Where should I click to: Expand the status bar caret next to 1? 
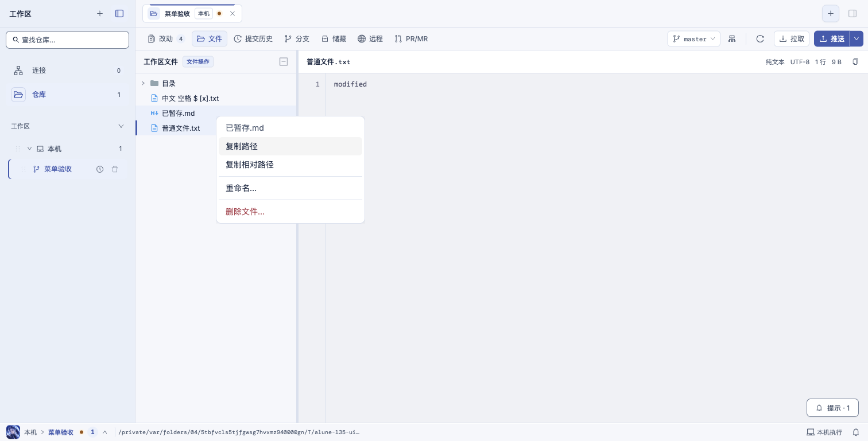[x=104, y=432]
